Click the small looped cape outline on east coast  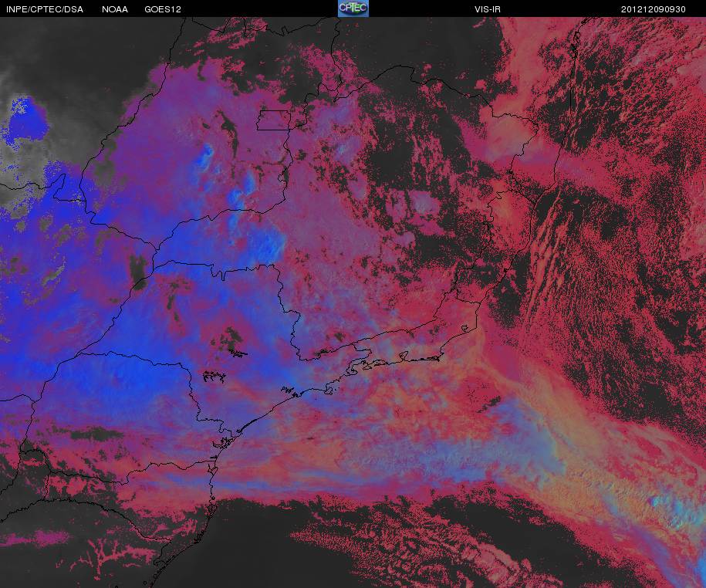tap(464, 328)
